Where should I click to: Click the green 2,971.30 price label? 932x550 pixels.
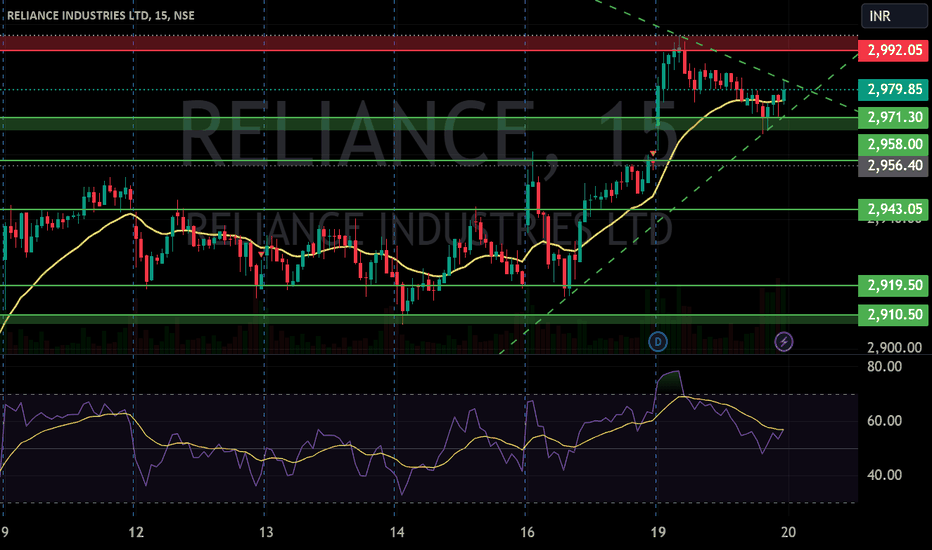tap(893, 117)
